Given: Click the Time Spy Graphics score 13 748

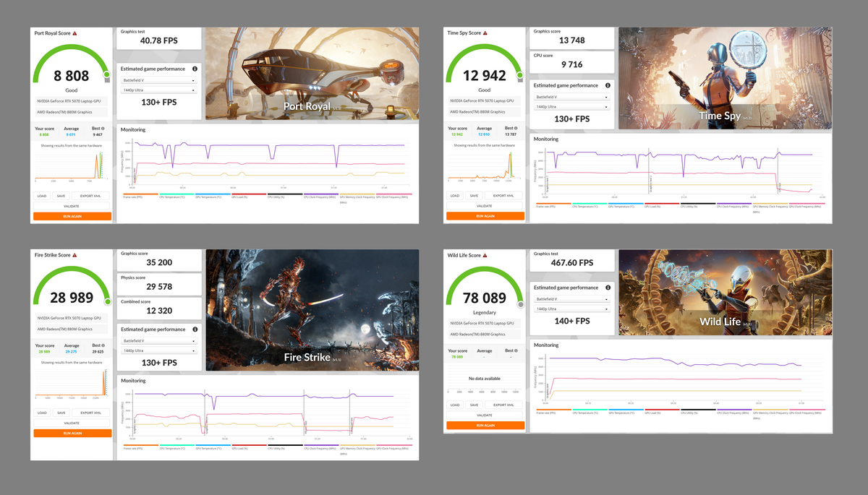Looking at the screenshot, I should click(571, 40).
